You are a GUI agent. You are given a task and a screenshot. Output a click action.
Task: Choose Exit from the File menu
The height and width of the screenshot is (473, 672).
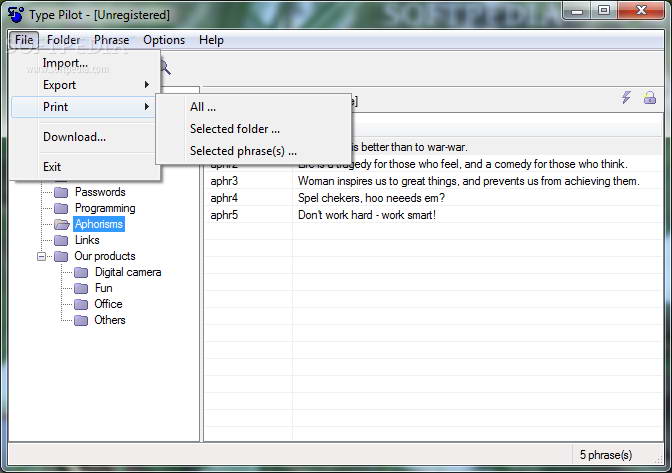point(85,167)
